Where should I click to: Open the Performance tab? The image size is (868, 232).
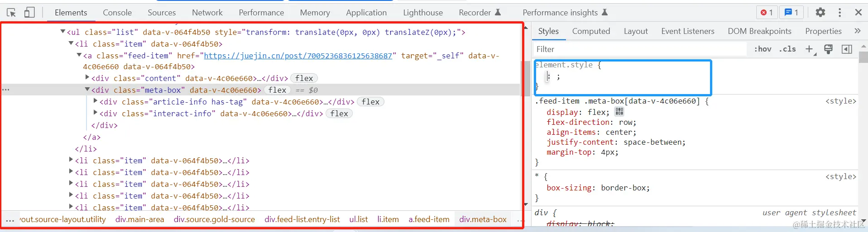pyautogui.click(x=261, y=13)
